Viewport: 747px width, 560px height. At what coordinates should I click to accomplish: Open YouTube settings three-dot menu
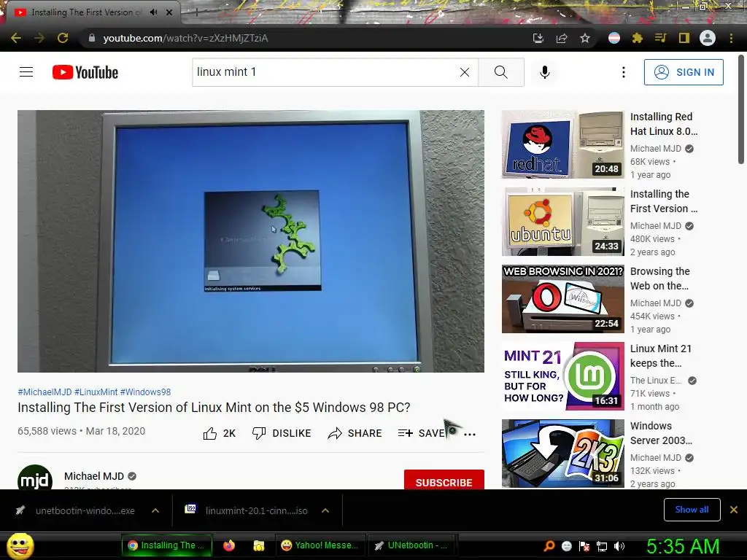pyautogui.click(x=624, y=72)
